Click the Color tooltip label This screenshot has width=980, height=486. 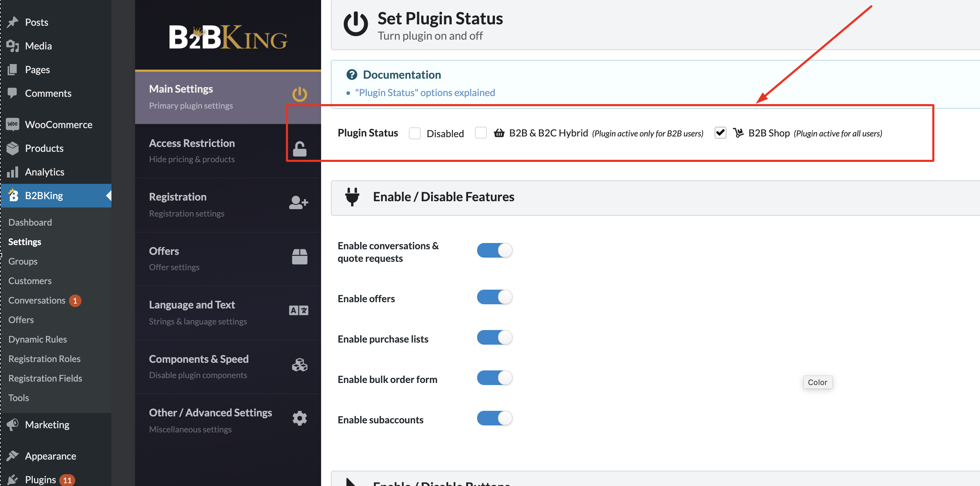tap(818, 382)
